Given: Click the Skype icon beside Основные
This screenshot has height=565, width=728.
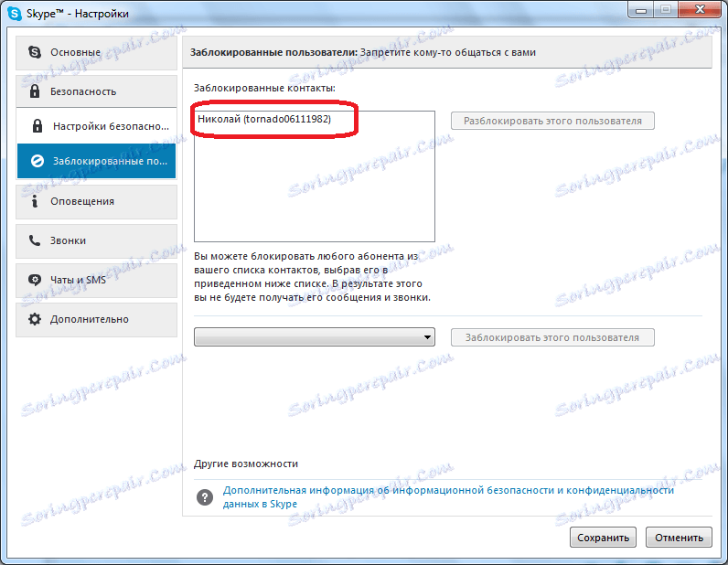Looking at the screenshot, I should pyautogui.click(x=35, y=52).
